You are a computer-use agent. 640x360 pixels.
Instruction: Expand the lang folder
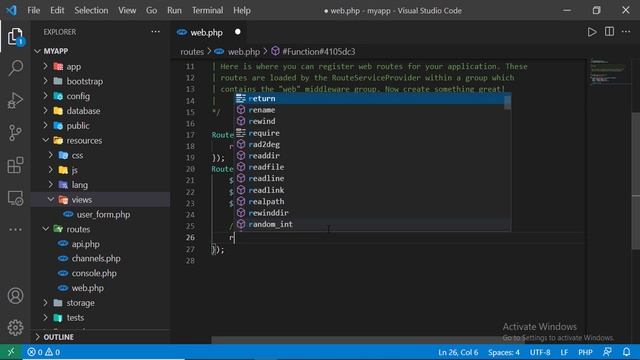(x=100, y=185)
